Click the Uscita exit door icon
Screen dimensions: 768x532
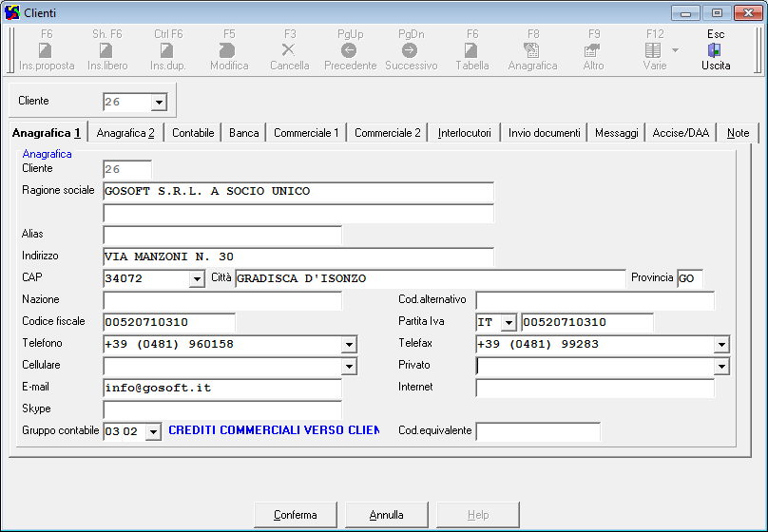pyautogui.click(x=715, y=50)
